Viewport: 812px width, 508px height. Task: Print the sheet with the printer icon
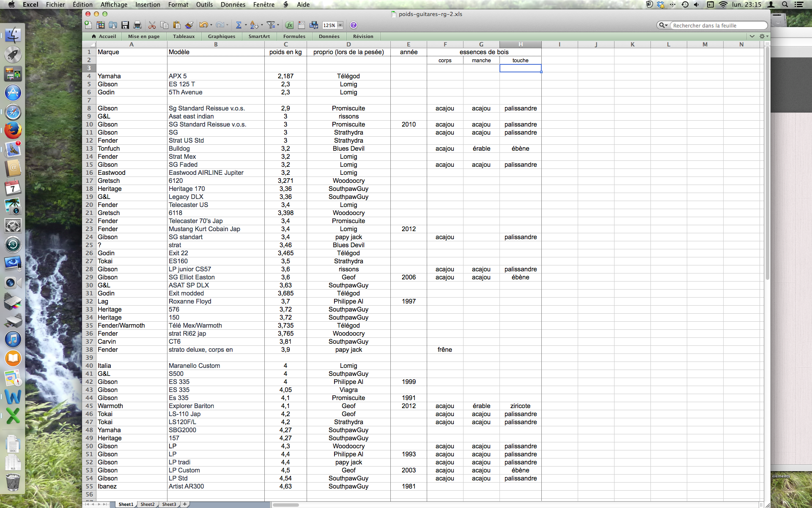tap(137, 25)
